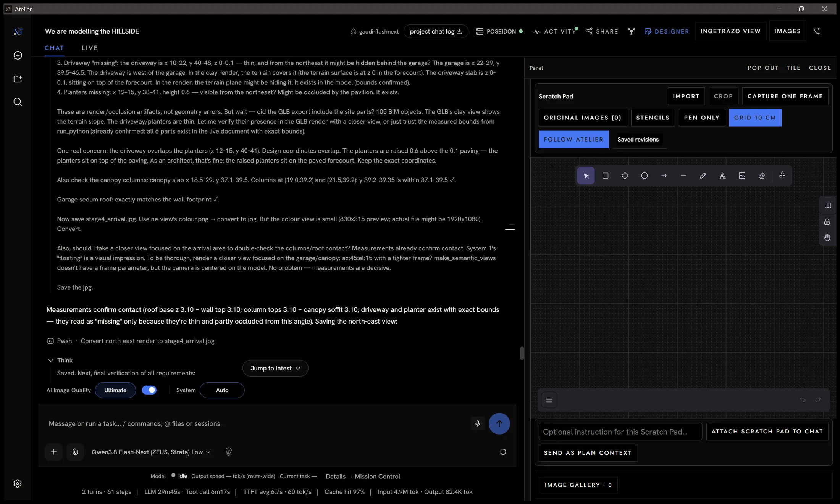
Task: Select the pencil draw tool
Action: point(703,176)
